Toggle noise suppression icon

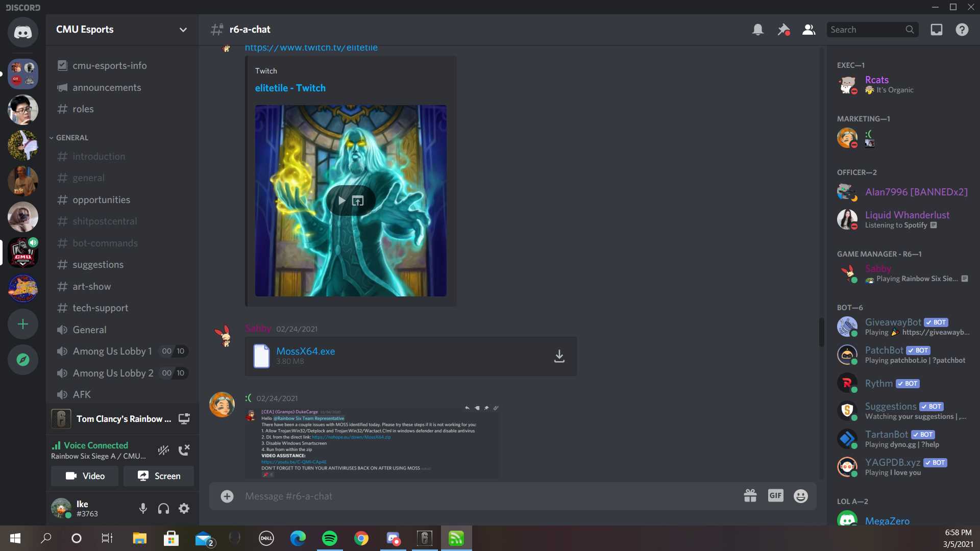(x=163, y=450)
